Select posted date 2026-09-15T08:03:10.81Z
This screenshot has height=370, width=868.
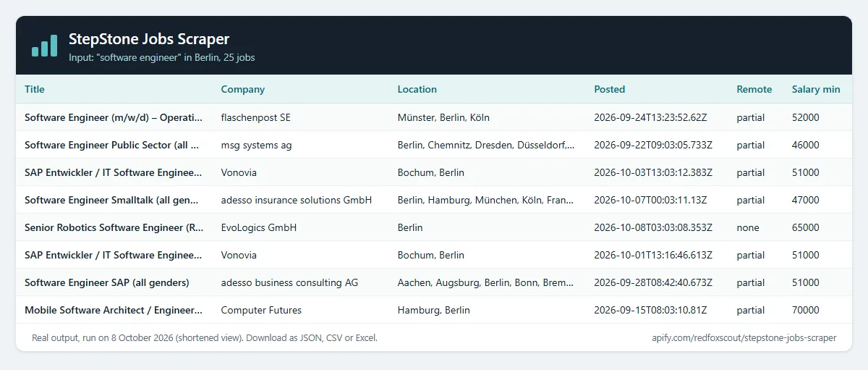click(x=651, y=310)
